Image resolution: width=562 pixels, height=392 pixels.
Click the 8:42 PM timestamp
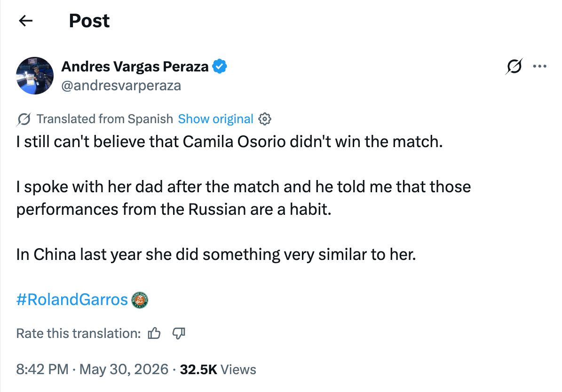(42, 369)
